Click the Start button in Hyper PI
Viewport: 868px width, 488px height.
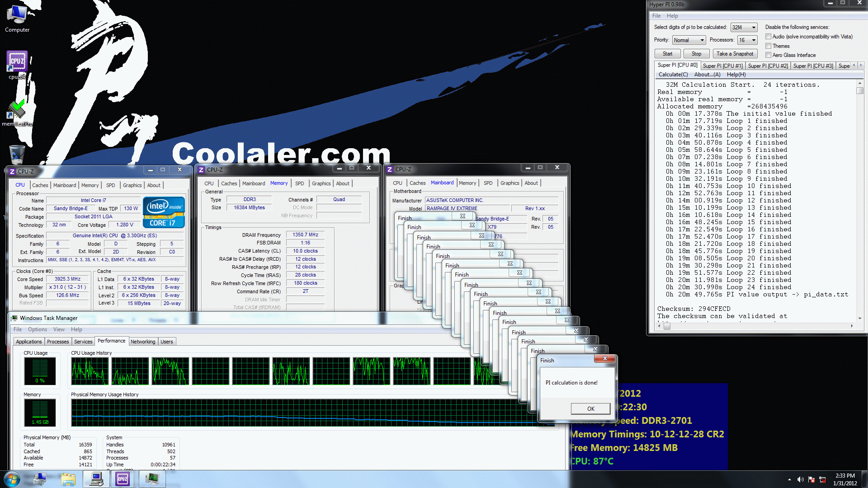pos(667,54)
